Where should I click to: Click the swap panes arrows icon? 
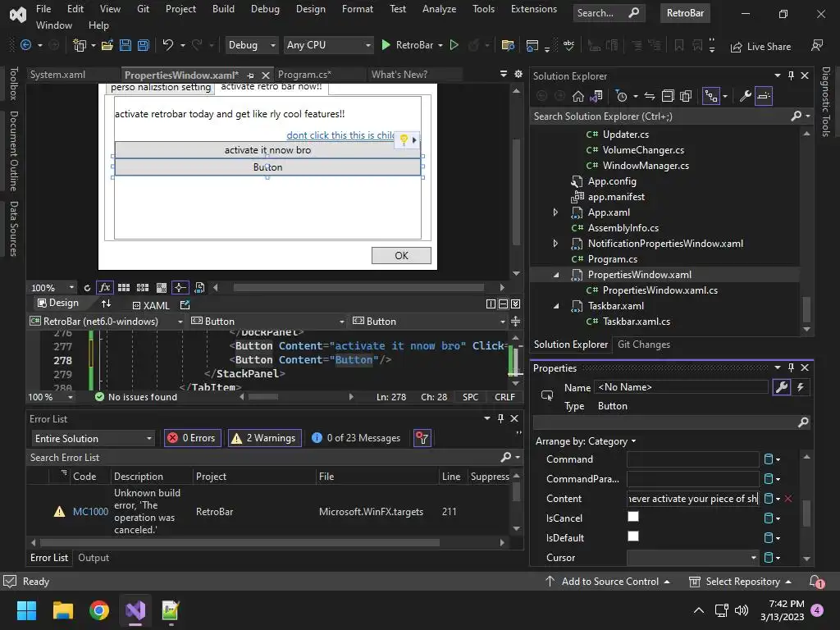click(x=106, y=304)
